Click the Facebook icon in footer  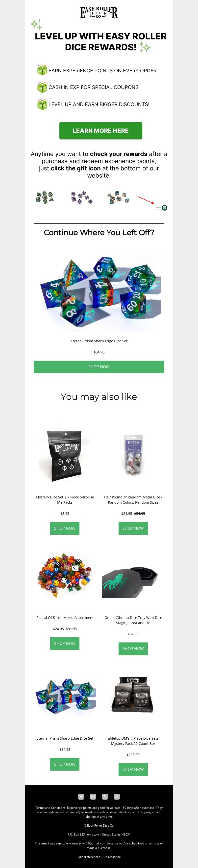pyautogui.click(x=81, y=797)
